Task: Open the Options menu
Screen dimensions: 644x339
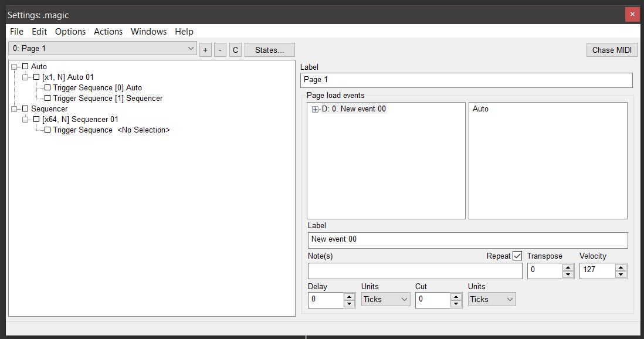Action: click(x=70, y=32)
